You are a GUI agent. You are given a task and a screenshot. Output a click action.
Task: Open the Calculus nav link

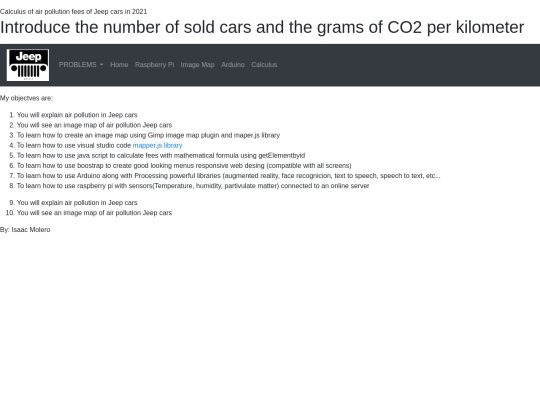[x=264, y=65]
